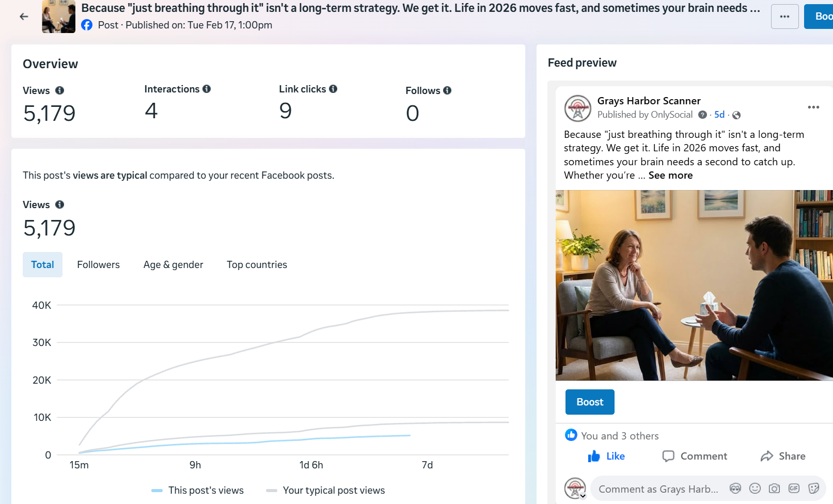This screenshot has width=833, height=504.
Task: Switch to the Followers tab
Action: point(98,265)
